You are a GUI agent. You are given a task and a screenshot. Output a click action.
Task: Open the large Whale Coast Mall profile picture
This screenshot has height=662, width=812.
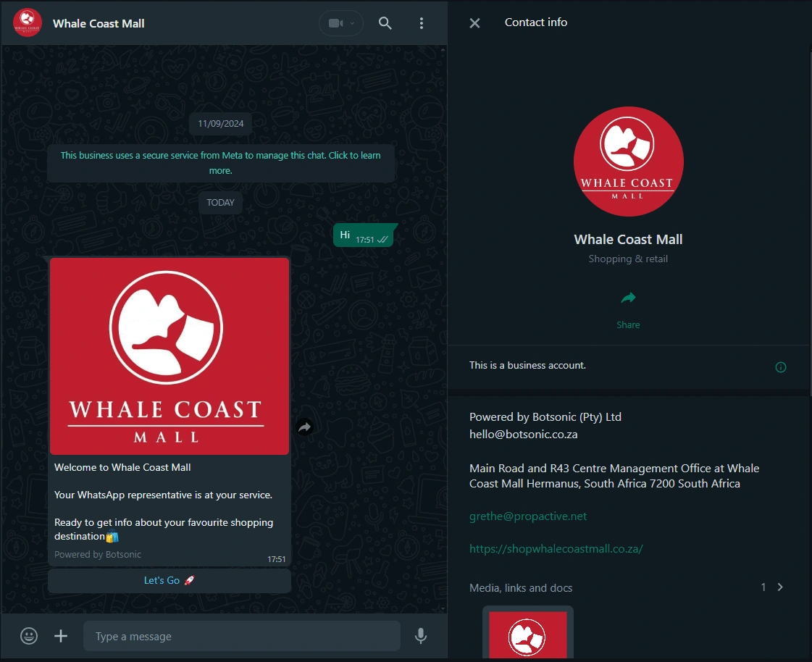coord(628,162)
